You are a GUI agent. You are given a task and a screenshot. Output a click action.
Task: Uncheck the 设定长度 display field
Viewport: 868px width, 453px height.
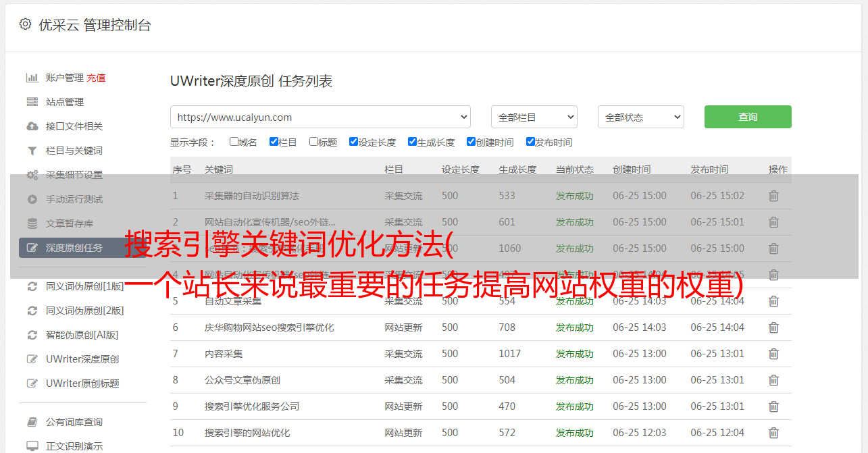click(353, 142)
